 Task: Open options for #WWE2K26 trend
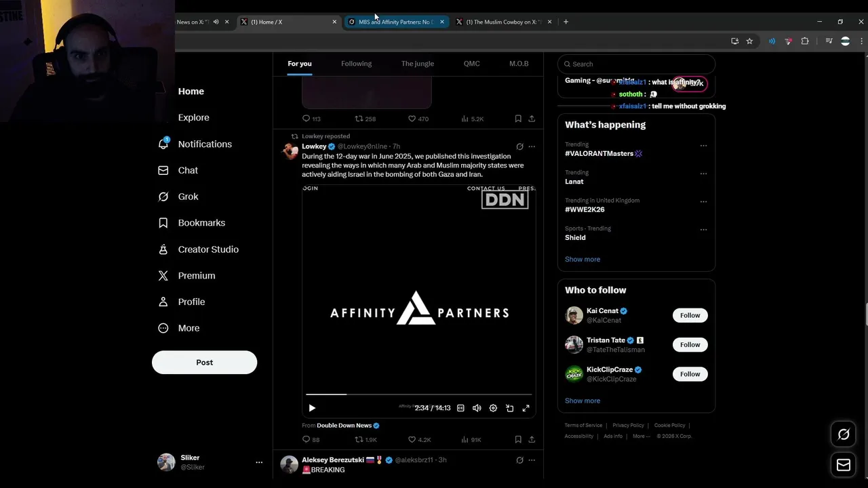pyautogui.click(x=703, y=202)
